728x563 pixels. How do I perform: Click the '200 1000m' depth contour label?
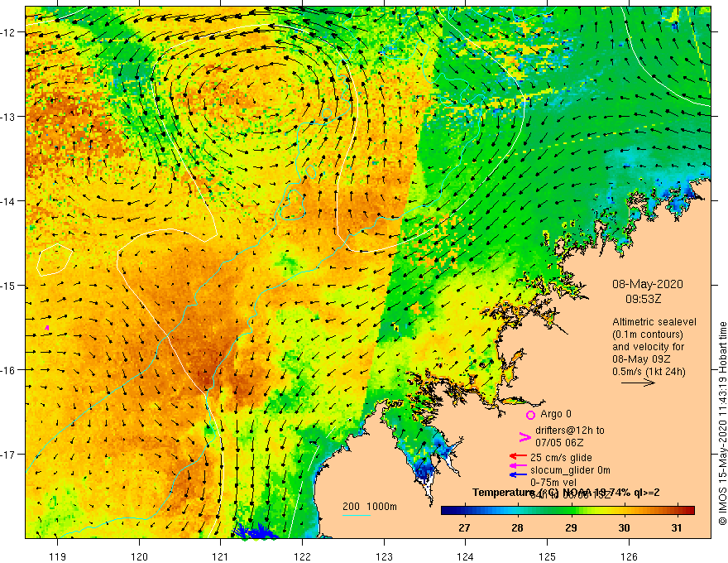pos(370,507)
